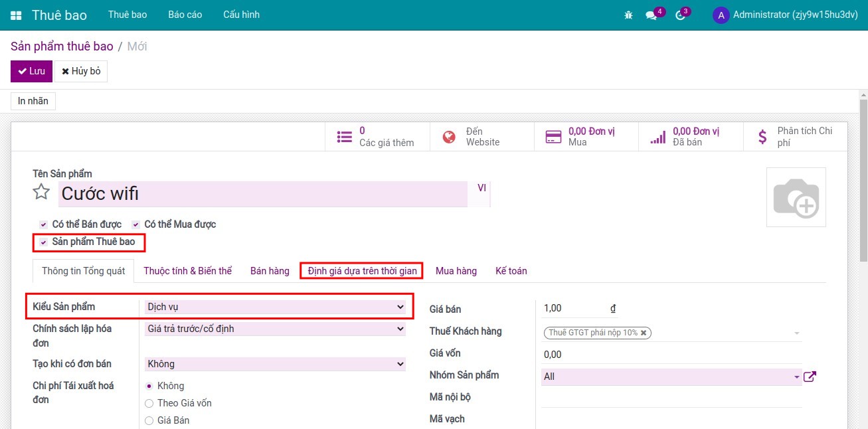
Task: Open the apps grid menu icon
Action: 16,15
